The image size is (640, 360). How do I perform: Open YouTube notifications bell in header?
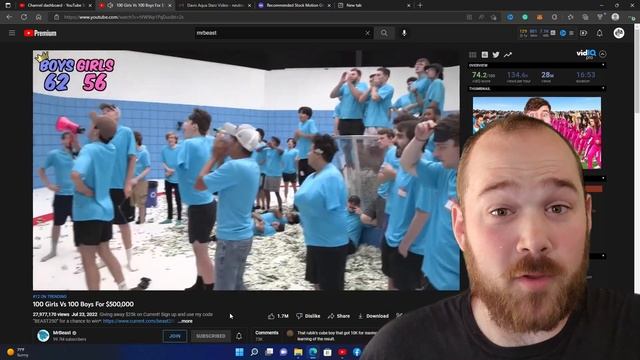600,33
